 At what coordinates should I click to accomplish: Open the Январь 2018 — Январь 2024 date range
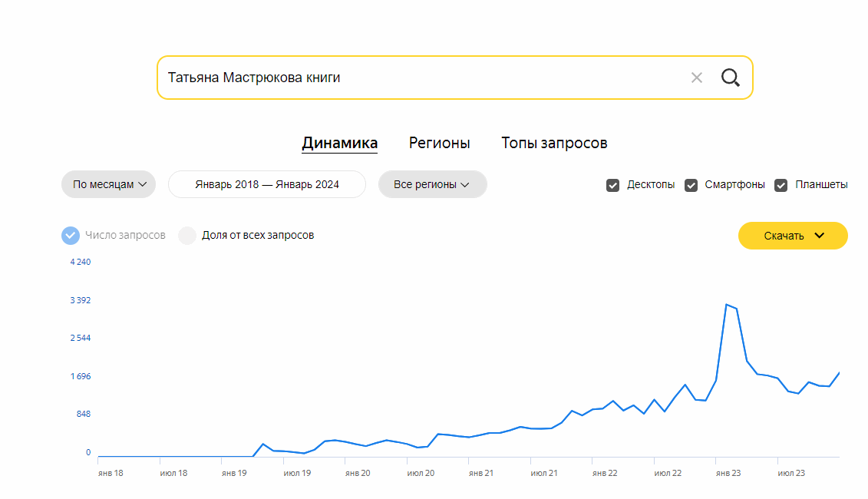coord(267,184)
